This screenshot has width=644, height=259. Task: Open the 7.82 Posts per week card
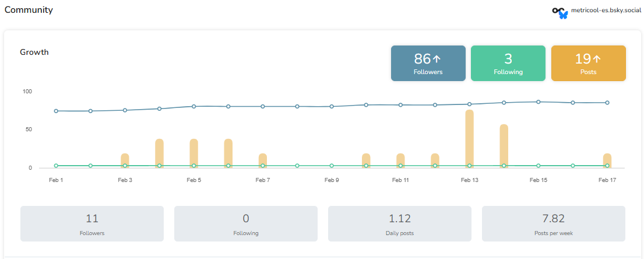coord(553,223)
